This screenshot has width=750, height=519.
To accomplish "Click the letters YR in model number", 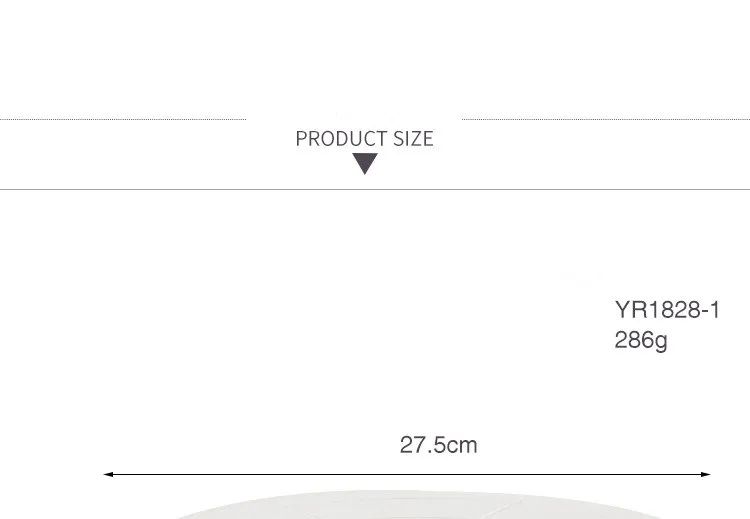I will (629, 310).
